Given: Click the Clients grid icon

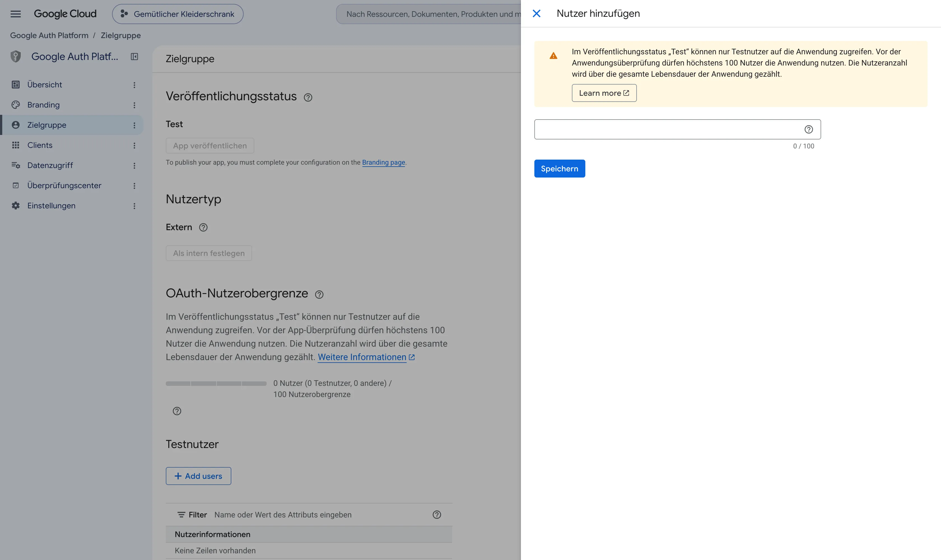Looking at the screenshot, I should 15,145.
